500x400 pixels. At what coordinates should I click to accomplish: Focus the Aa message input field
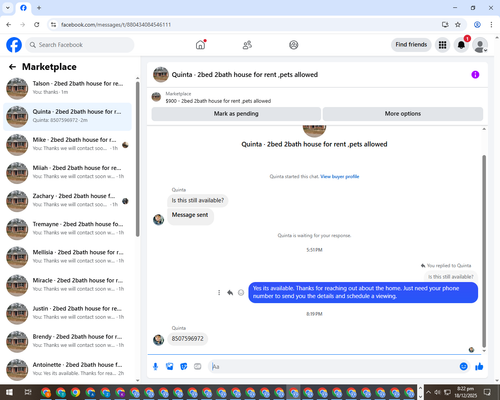tap(333, 367)
